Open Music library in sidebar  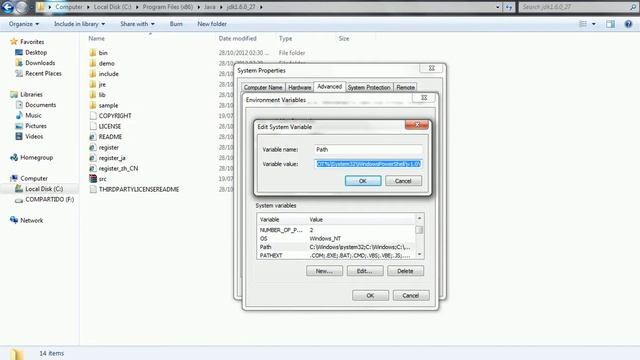(x=33, y=116)
